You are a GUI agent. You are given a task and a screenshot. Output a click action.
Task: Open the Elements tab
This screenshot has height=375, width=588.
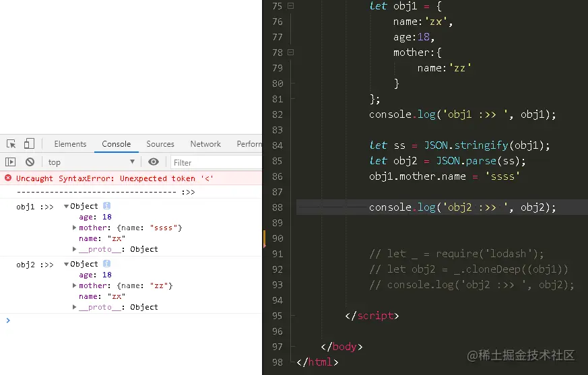pos(70,144)
